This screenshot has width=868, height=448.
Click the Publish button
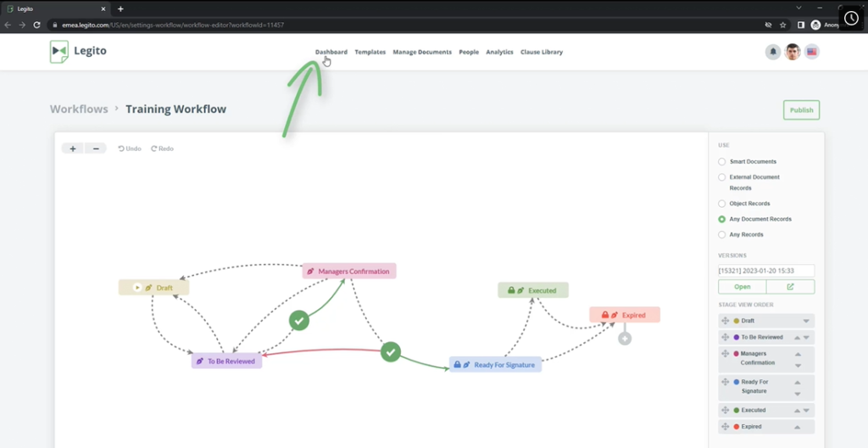[x=801, y=110]
